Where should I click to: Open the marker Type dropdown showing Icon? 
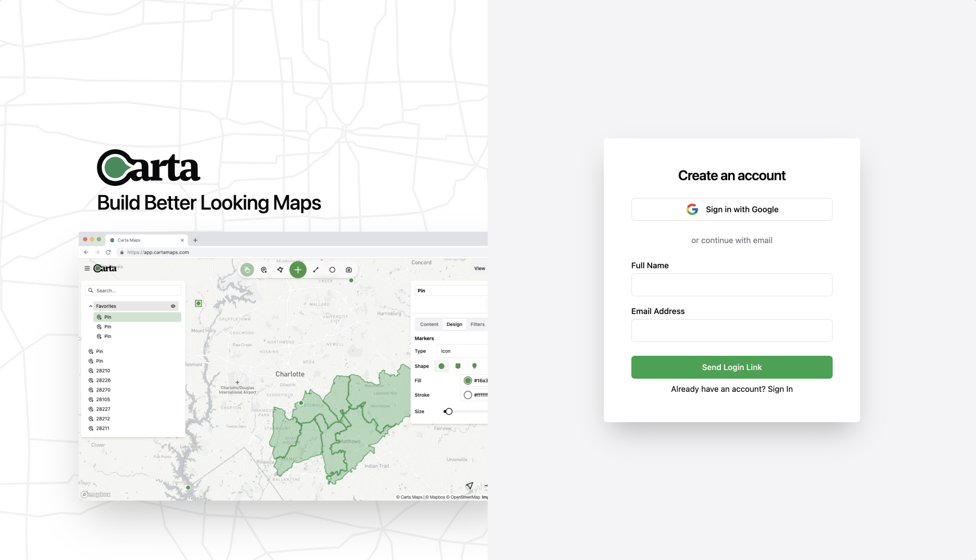coord(462,351)
